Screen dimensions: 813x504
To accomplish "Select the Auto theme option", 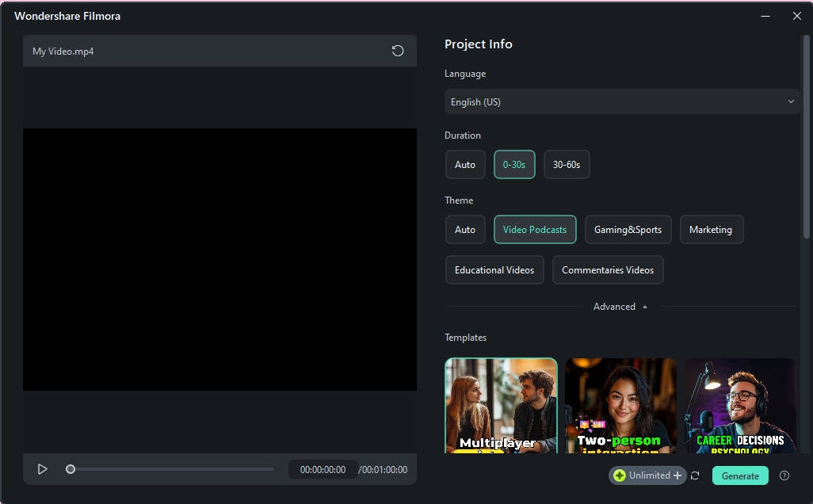I will click(x=465, y=230).
